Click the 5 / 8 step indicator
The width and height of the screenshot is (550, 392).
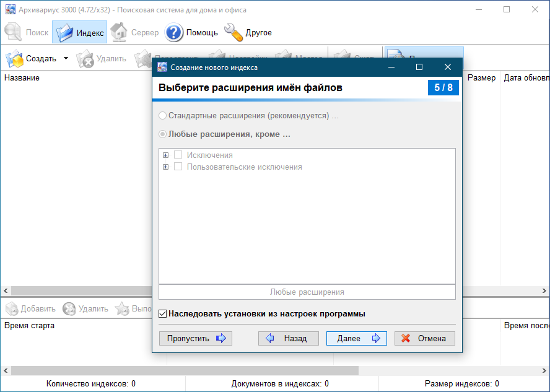443,87
